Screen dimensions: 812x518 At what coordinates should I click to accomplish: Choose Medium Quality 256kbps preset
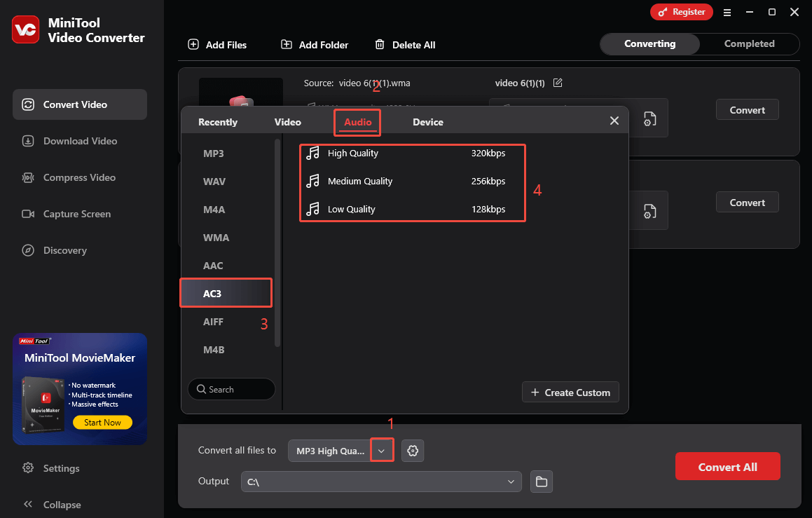pos(412,182)
